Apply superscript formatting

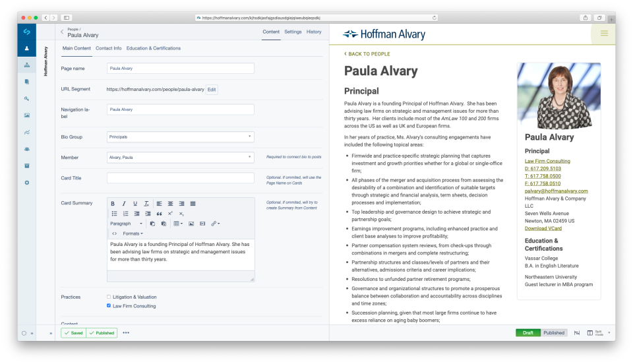click(170, 214)
